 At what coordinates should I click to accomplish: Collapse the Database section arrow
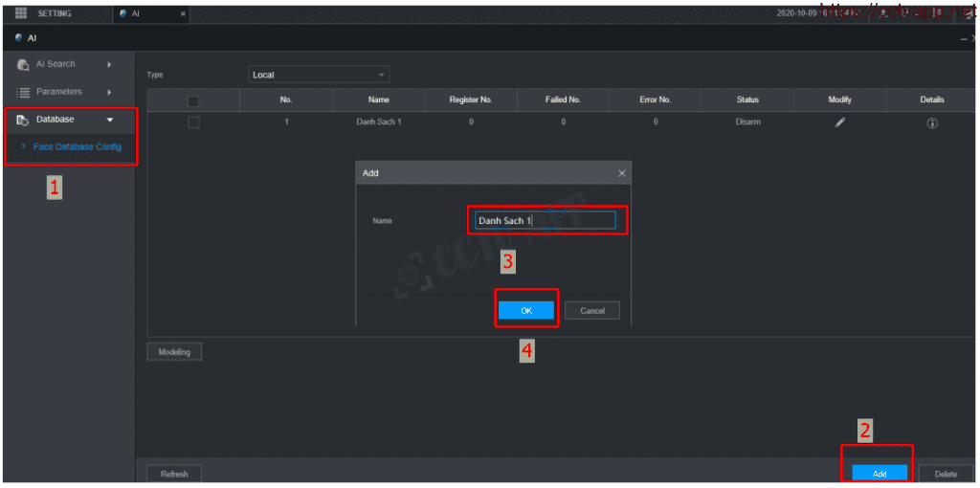(109, 120)
